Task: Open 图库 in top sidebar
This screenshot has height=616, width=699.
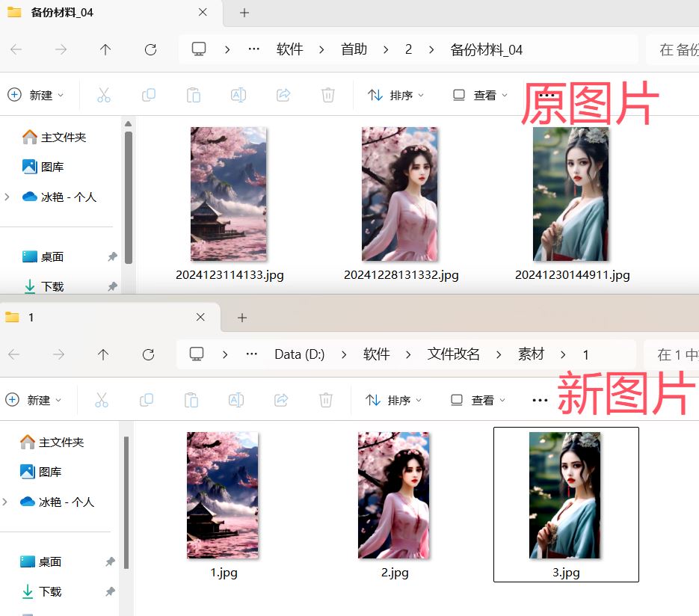Action: pos(43,167)
